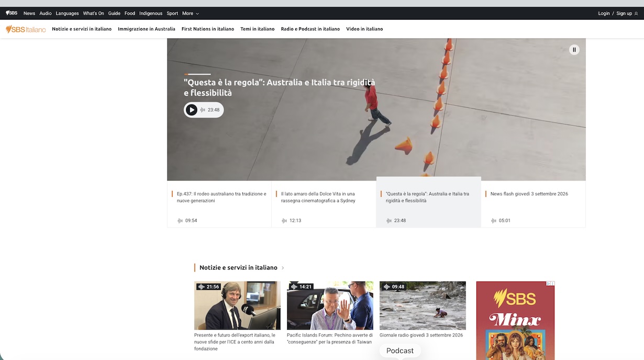This screenshot has height=360, width=644.
Task: Expand Notizie e servizi in italiano chevron
Action: (283, 268)
